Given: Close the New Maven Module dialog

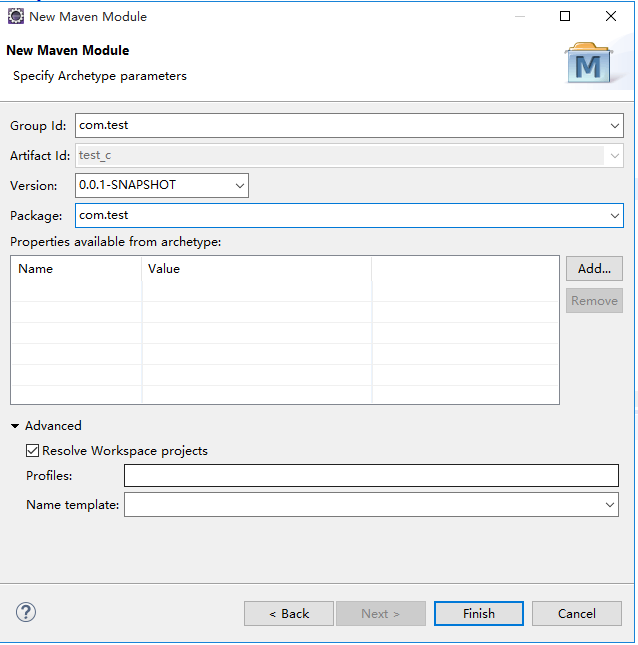Looking at the screenshot, I should point(611,16).
